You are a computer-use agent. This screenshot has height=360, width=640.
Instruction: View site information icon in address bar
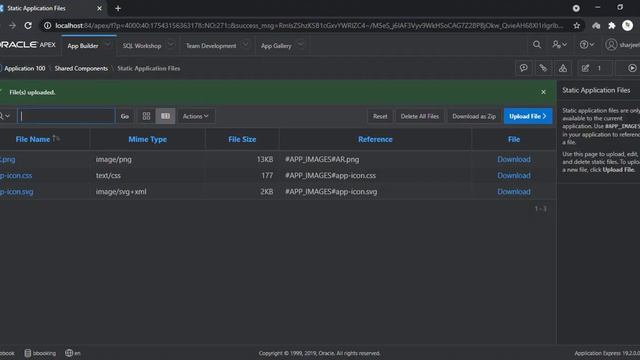coord(47,26)
